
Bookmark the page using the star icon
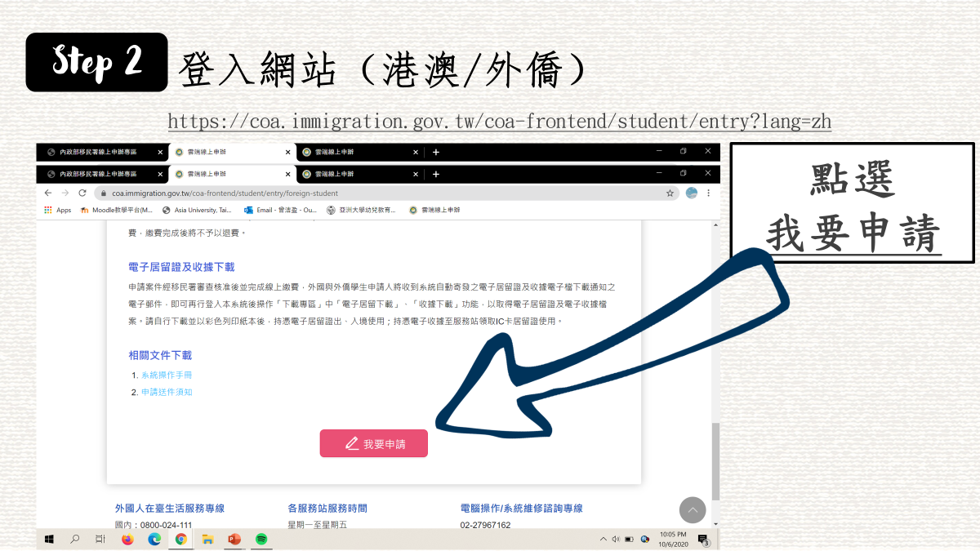point(670,193)
